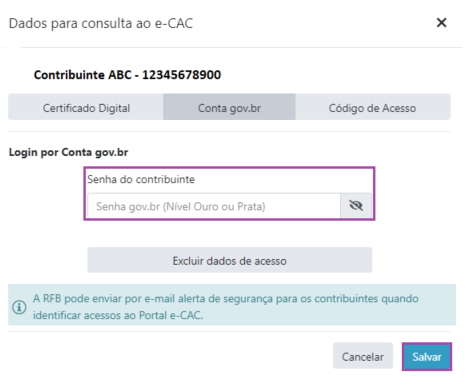Click the gov.br placeholder text in field
The width and height of the screenshot is (476, 376).
[181, 206]
